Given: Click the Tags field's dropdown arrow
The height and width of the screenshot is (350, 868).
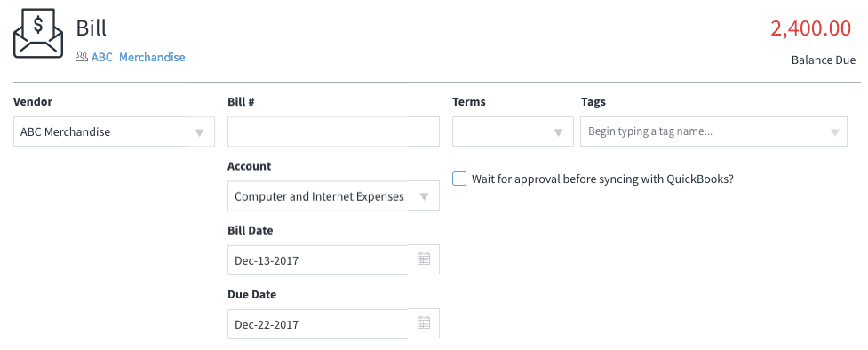Looking at the screenshot, I should 835,132.
